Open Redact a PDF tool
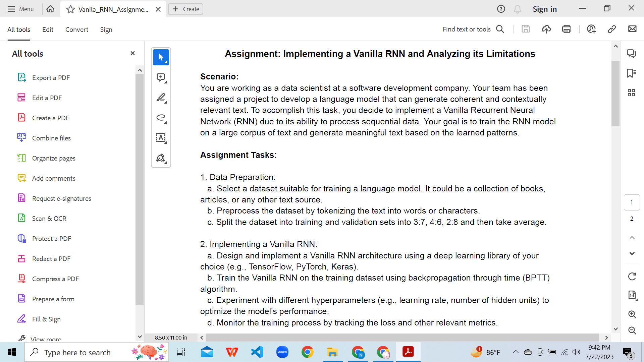 (x=44, y=259)
